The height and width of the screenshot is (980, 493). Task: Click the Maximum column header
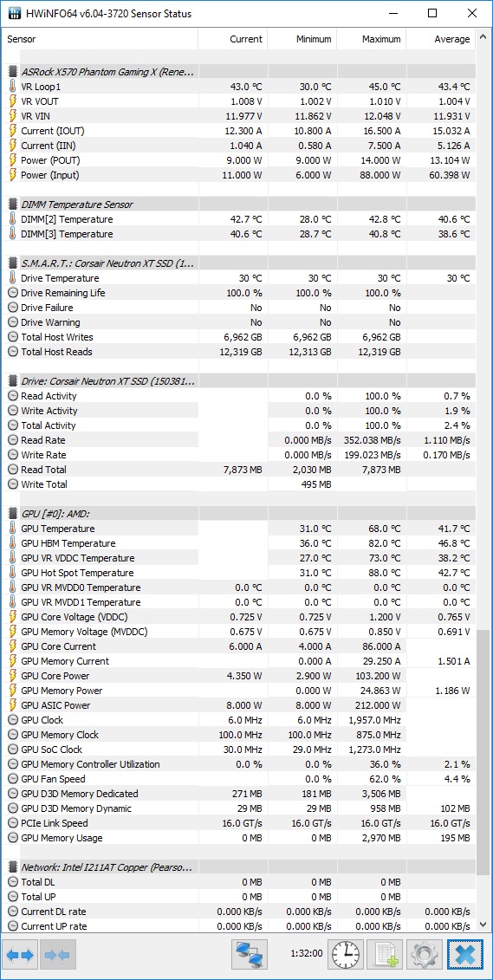(x=371, y=39)
